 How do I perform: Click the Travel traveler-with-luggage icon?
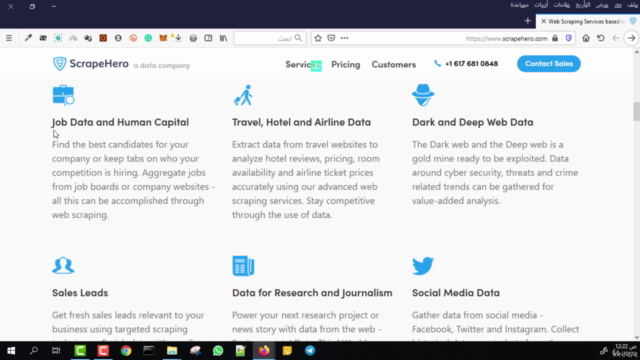point(243,95)
